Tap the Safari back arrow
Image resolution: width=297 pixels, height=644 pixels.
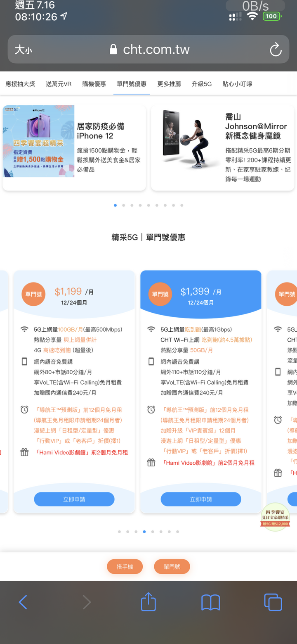pos(23,602)
